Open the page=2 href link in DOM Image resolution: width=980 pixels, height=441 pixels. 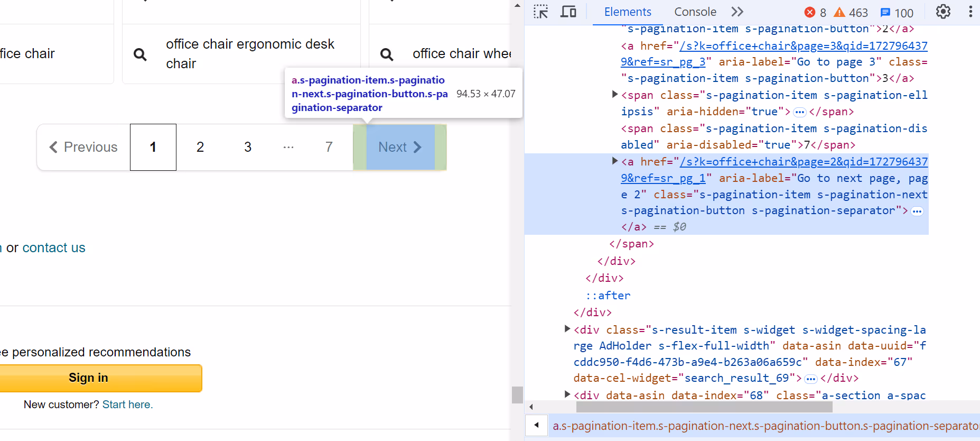click(x=774, y=170)
